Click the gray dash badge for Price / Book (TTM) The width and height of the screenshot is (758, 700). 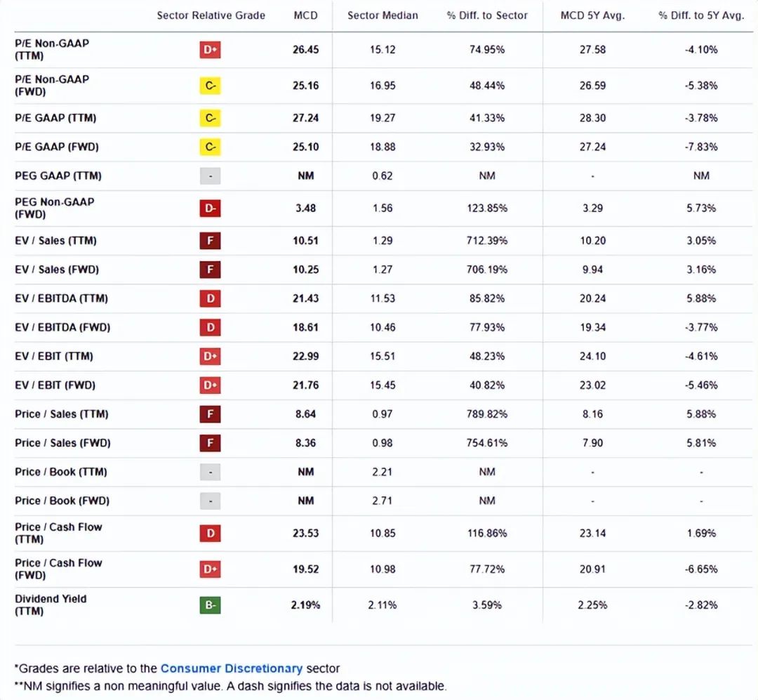click(210, 472)
